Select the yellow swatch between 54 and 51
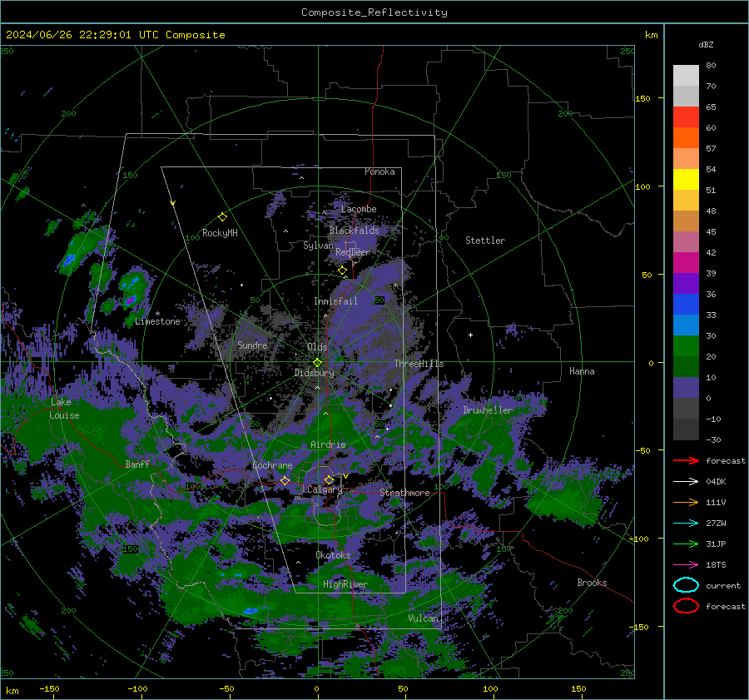Viewport: 749px width, 700px height. coord(686,179)
